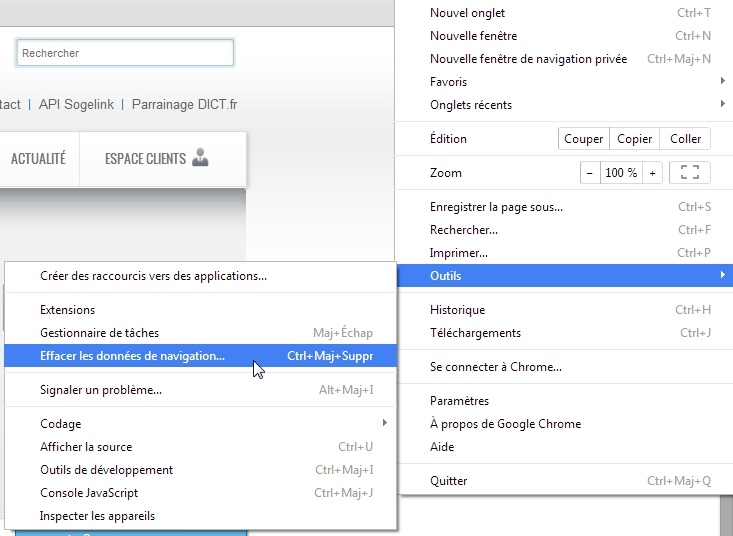Image resolution: width=733 pixels, height=536 pixels.
Task: Decrease zoom with the minus button
Action: point(590,173)
